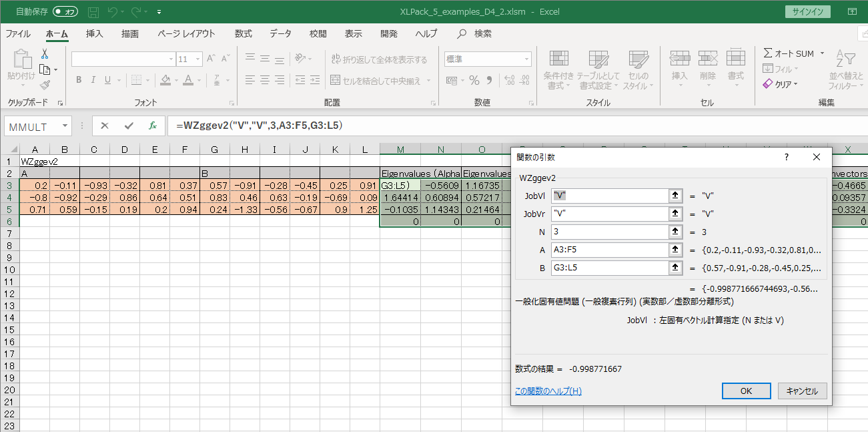Open the この関数のヘルプ(H) link
Image resolution: width=868 pixels, height=432 pixels.
(x=548, y=391)
